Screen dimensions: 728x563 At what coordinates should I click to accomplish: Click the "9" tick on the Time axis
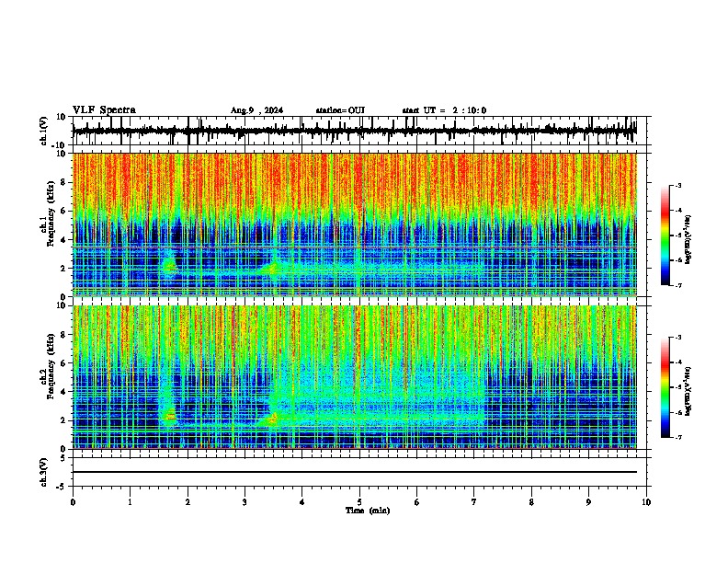[x=588, y=502]
